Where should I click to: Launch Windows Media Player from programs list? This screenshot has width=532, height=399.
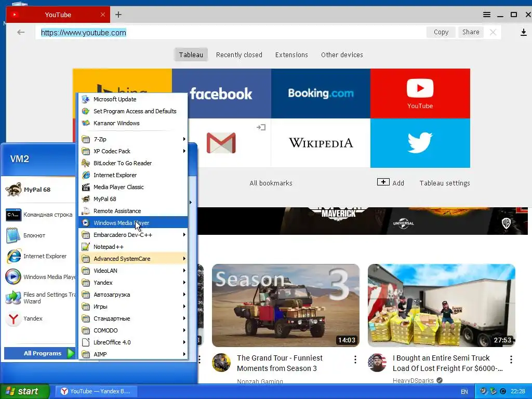tap(133, 223)
